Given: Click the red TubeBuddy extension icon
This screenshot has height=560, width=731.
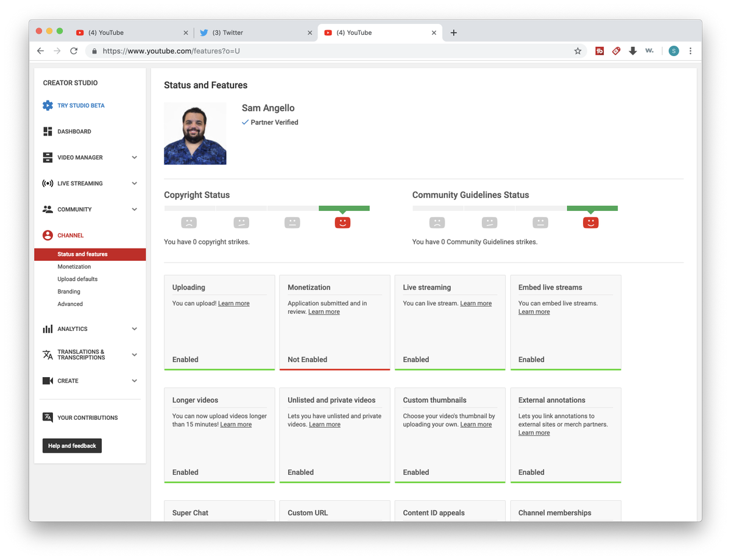Looking at the screenshot, I should [x=599, y=51].
